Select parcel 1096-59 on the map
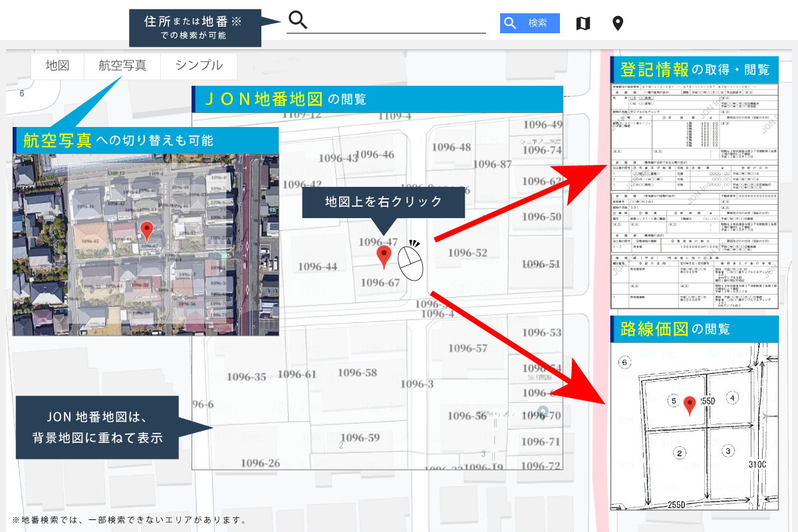 click(x=360, y=437)
